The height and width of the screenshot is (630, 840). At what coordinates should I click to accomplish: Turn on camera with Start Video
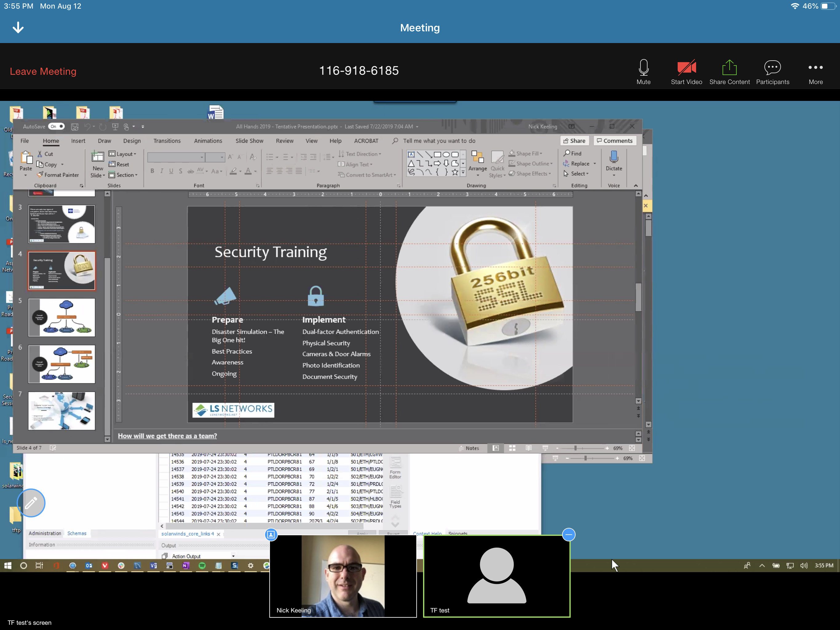click(686, 72)
